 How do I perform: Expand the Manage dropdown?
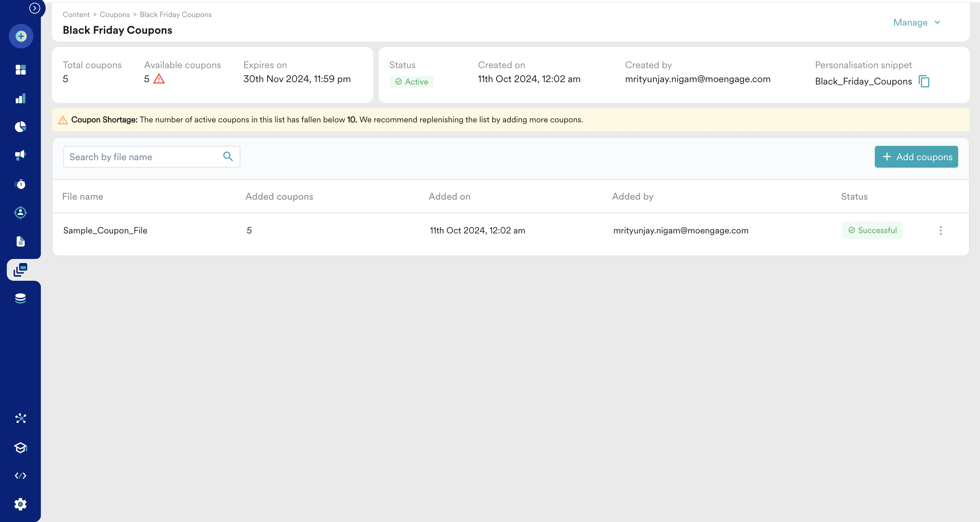coord(916,22)
